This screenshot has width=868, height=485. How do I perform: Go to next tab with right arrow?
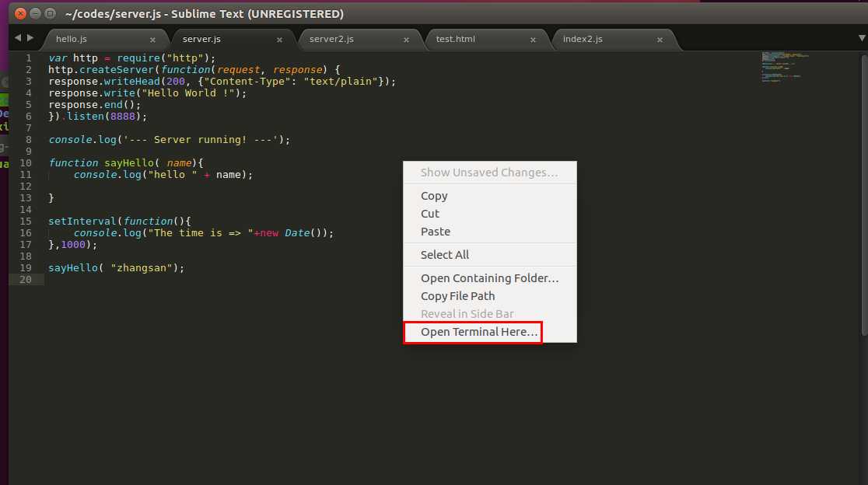(30, 37)
